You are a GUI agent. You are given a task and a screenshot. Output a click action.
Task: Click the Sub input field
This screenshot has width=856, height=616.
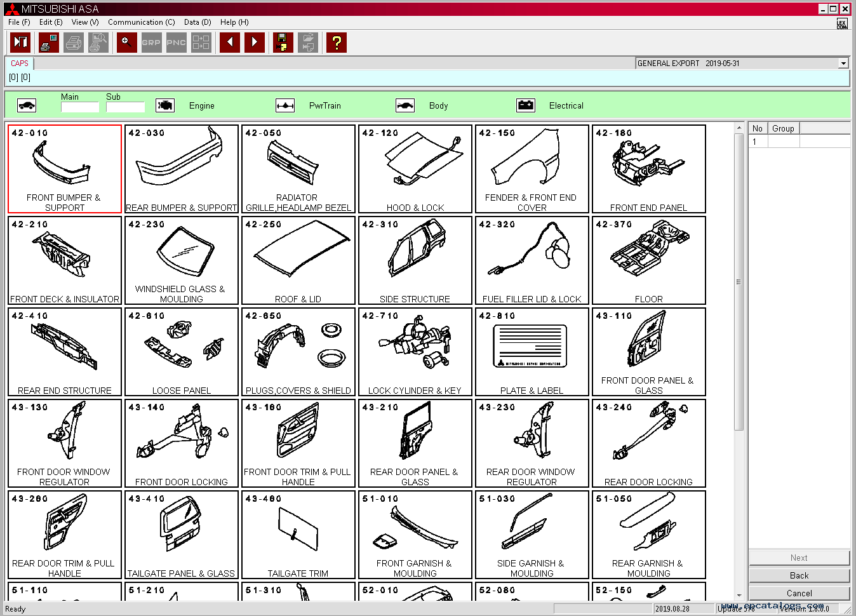pos(125,107)
